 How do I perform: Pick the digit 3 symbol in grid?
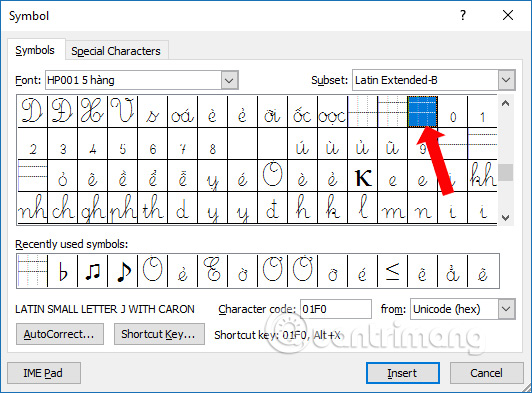[x=62, y=144]
